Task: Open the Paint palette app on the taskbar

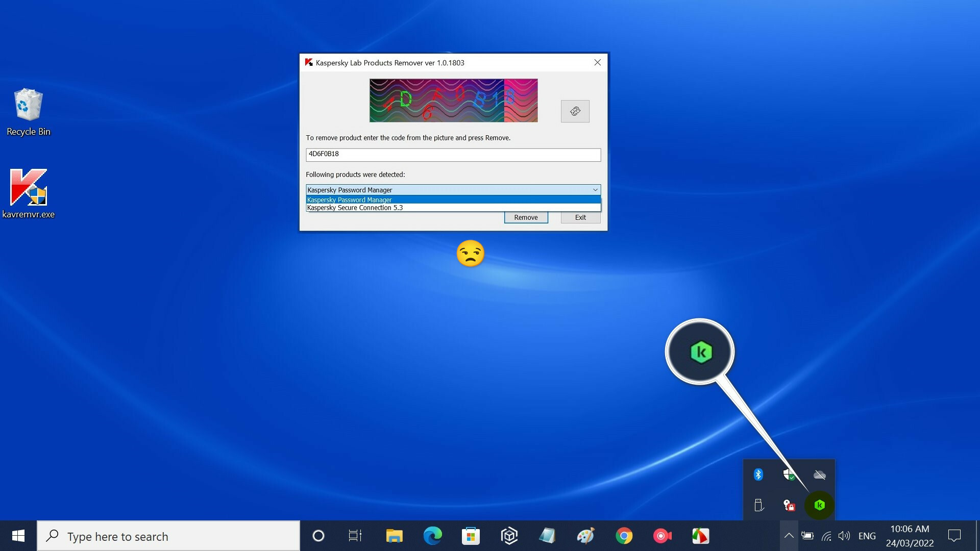Action: click(x=585, y=536)
